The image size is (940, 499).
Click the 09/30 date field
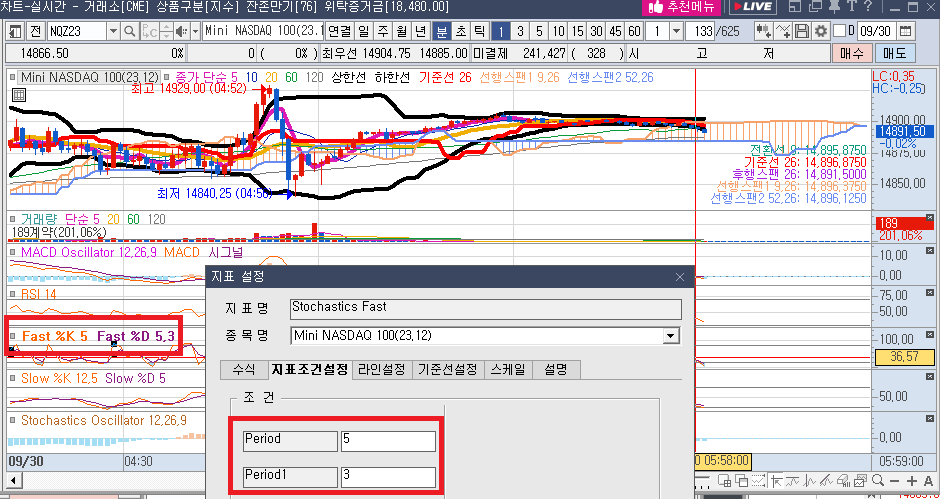pos(876,31)
